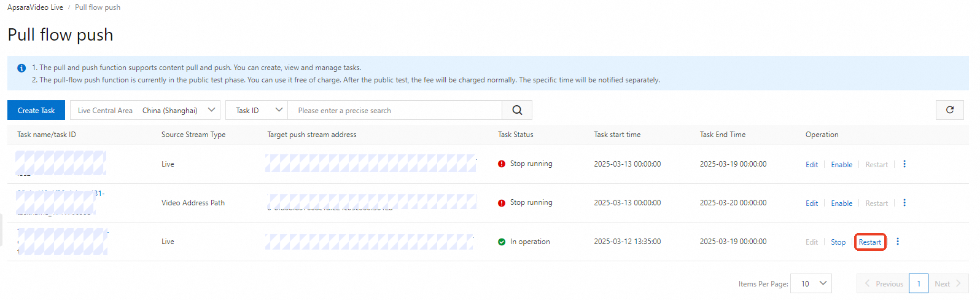Screen dimensions: 980x300
Task: Click the search magnifier icon
Action: (x=517, y=110)
